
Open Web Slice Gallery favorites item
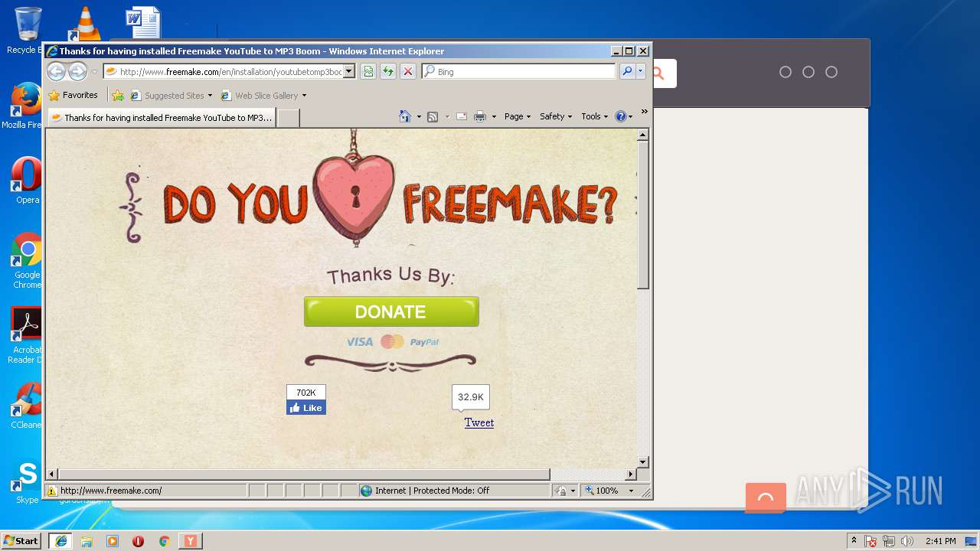point(263,96)
